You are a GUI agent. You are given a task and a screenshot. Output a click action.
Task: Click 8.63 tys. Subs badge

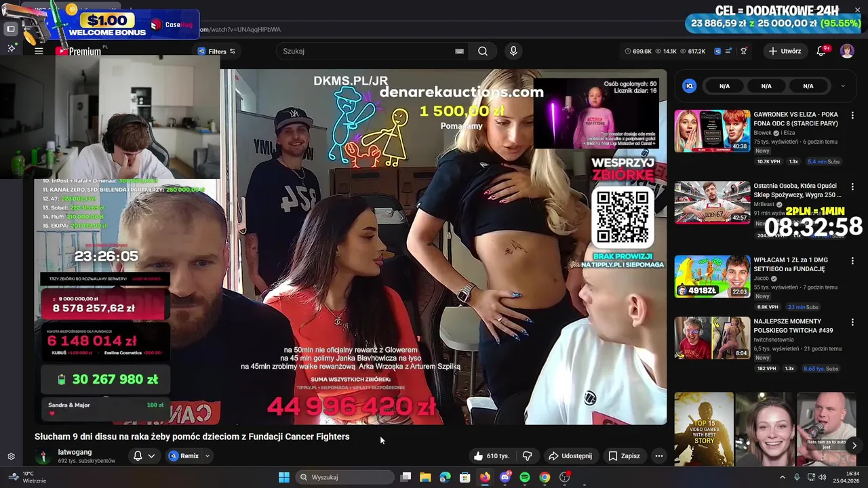pyautogui.click(x=821, y=369)
